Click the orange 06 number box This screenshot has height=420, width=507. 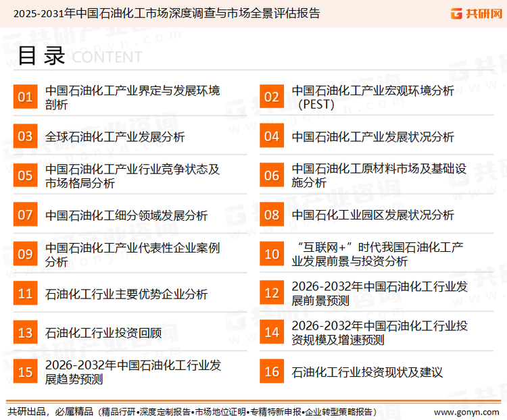(272, 175)
